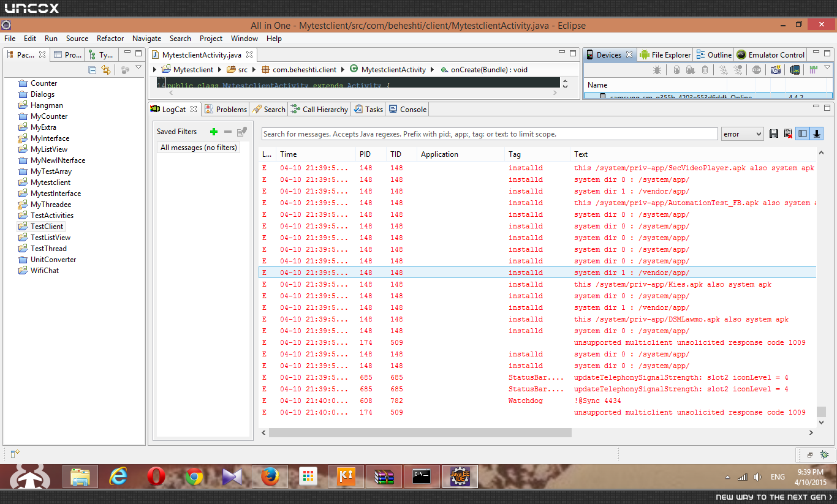This screenshot has width=837, height=504.
Task: Collapse all items in Package Explorer
Action: click(x=93, y=70)
